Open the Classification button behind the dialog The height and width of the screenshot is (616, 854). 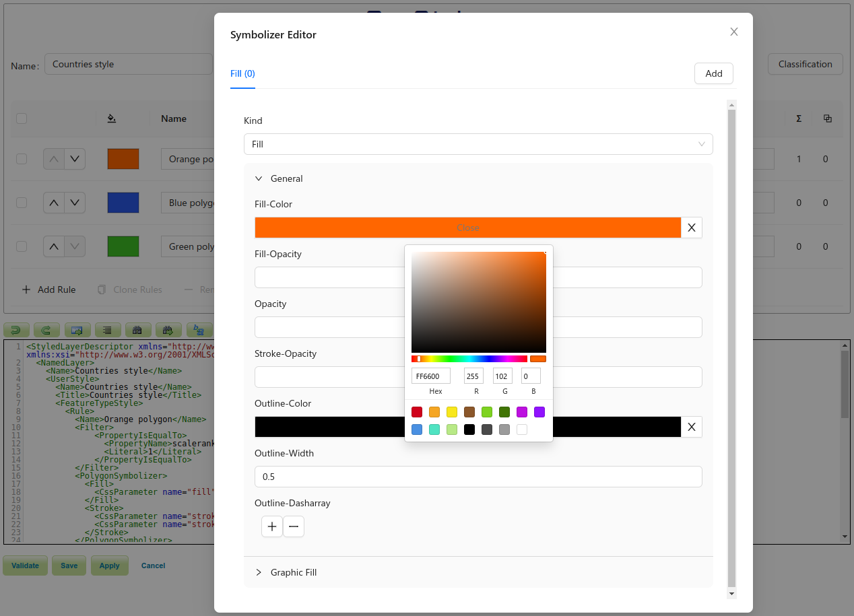click(x=806, y=64)
